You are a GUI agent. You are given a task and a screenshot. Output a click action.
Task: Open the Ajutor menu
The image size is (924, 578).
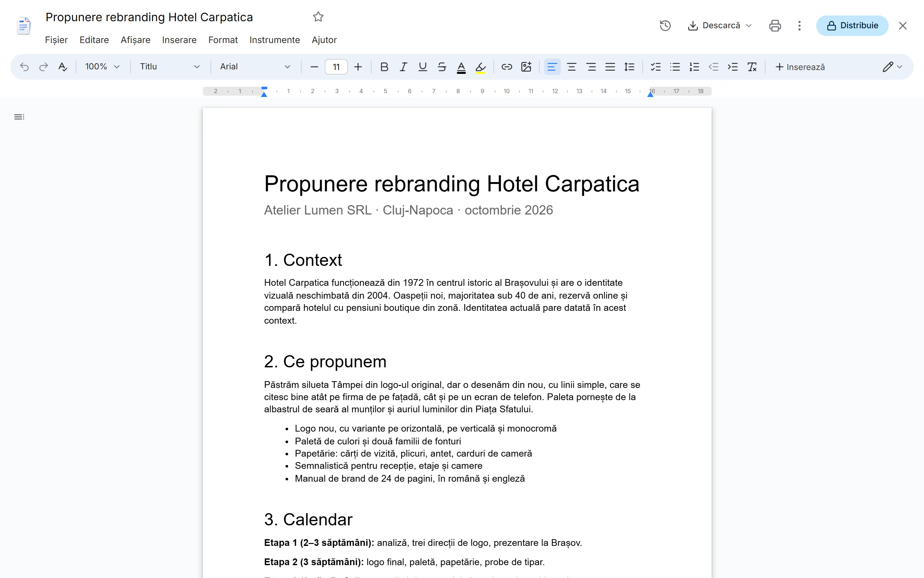point(324,40)
